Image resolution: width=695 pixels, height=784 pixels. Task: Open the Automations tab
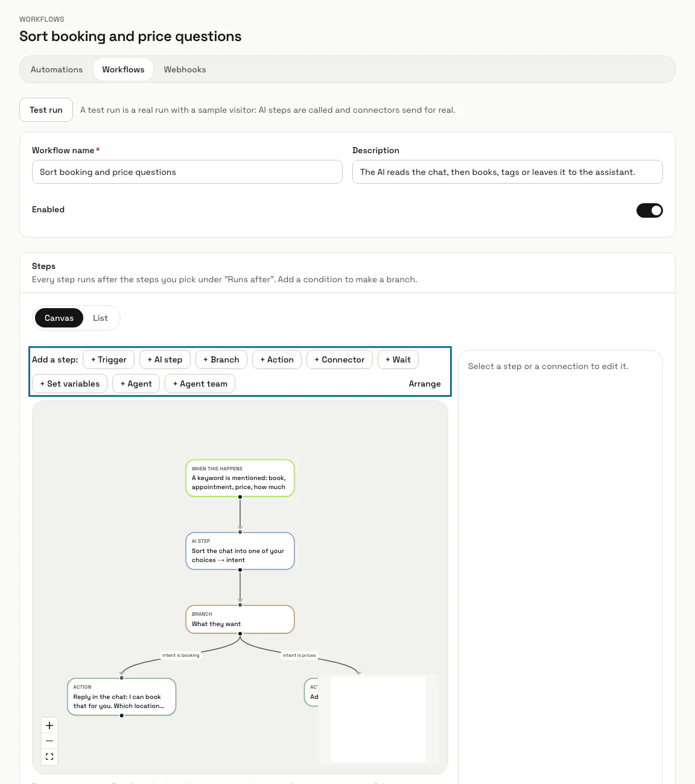tap(57, 69)
